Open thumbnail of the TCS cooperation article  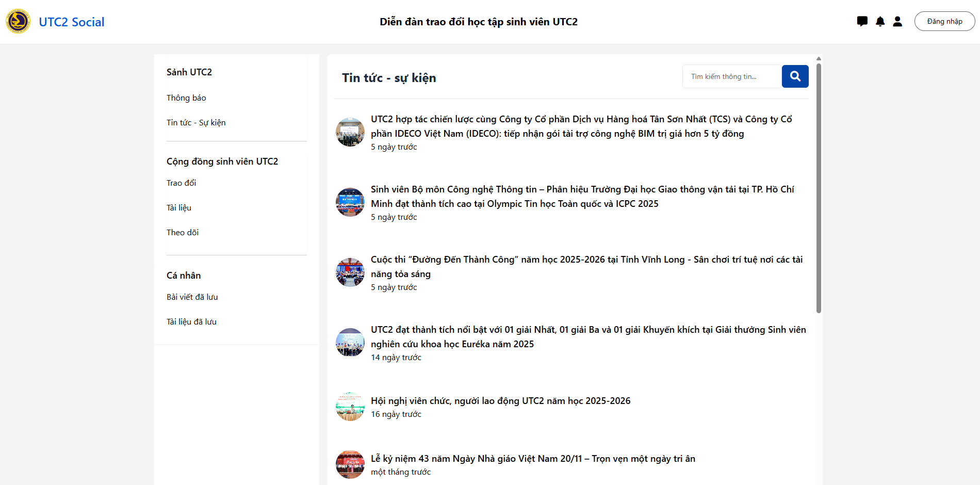tap(350, 132)
